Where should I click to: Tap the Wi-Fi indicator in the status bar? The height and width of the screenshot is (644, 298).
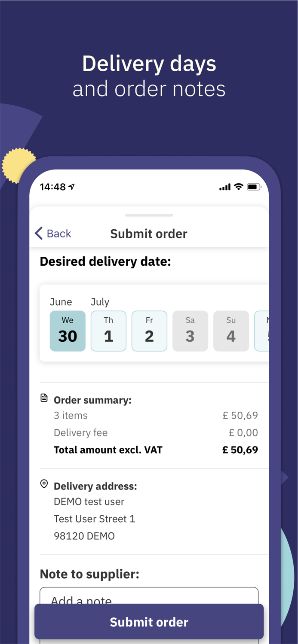pyautogui.click(x=238, y=187)
